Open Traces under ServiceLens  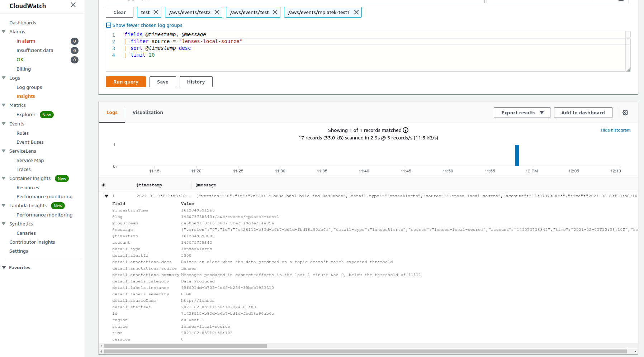pos(24,169)
